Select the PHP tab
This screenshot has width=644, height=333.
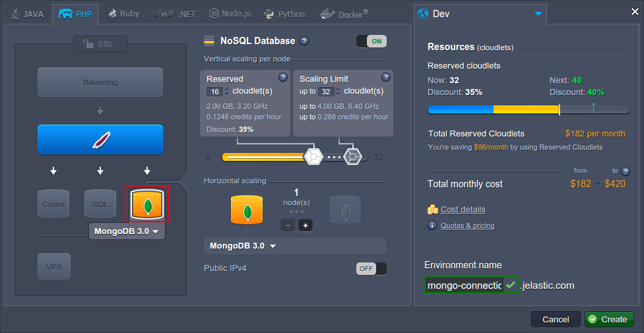pos(75,15)
